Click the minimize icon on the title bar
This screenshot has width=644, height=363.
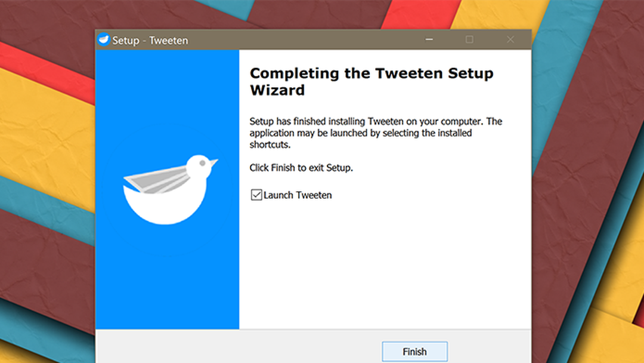coord(429,39)
